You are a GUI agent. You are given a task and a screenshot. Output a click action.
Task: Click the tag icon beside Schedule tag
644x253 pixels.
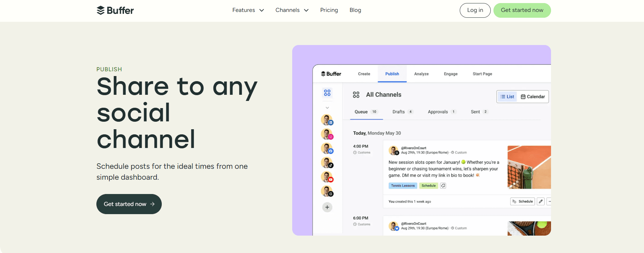[443, 185]
